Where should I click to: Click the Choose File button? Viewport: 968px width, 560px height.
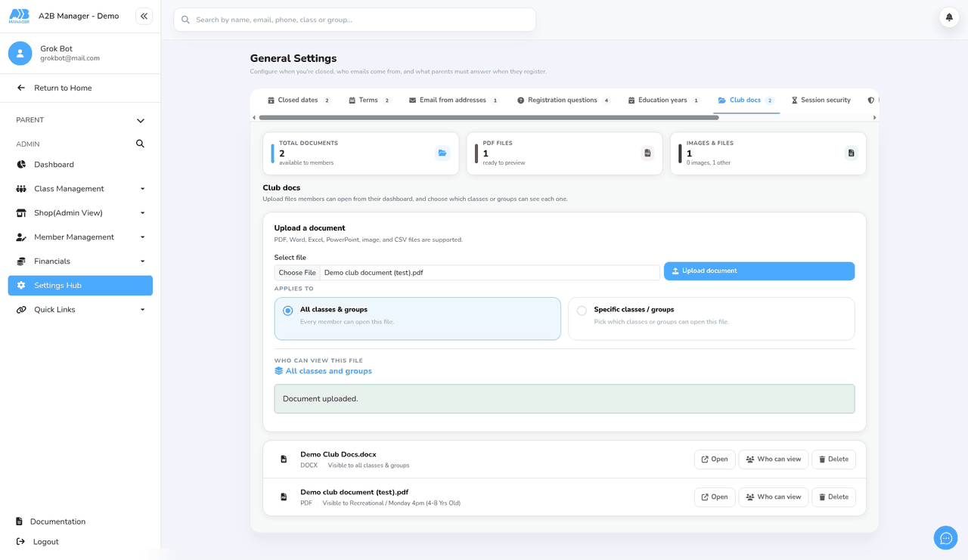297,273
